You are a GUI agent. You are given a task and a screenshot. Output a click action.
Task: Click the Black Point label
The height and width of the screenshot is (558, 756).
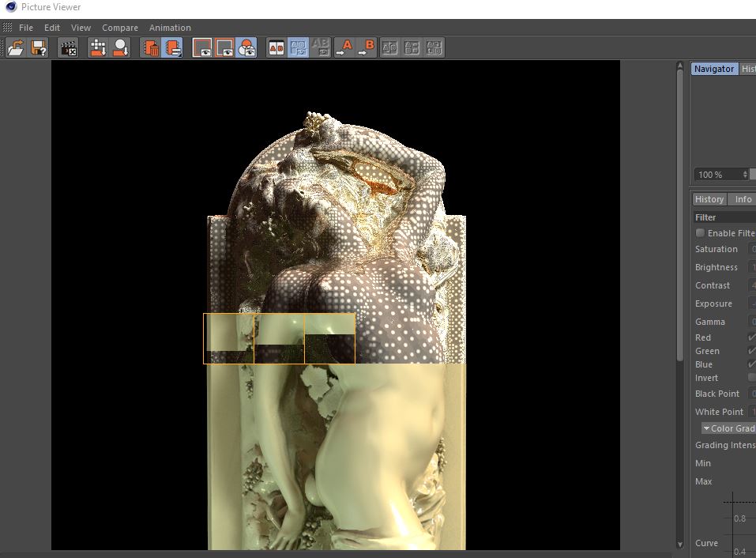(717, 394)
